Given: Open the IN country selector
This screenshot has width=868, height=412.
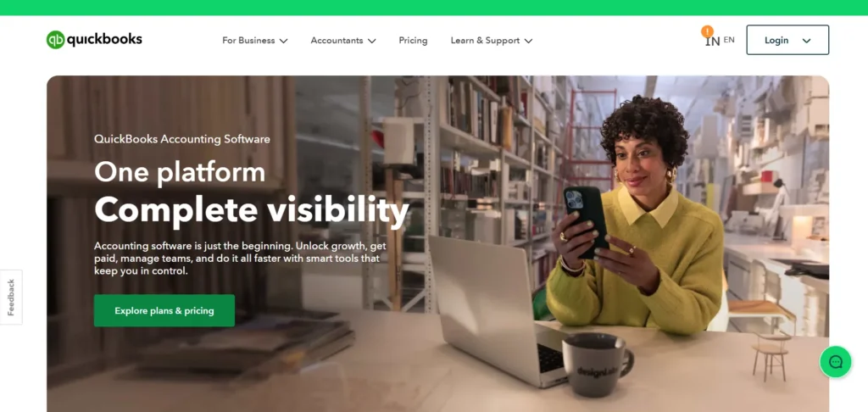Looking at the screenshot, I should point(712,41).
